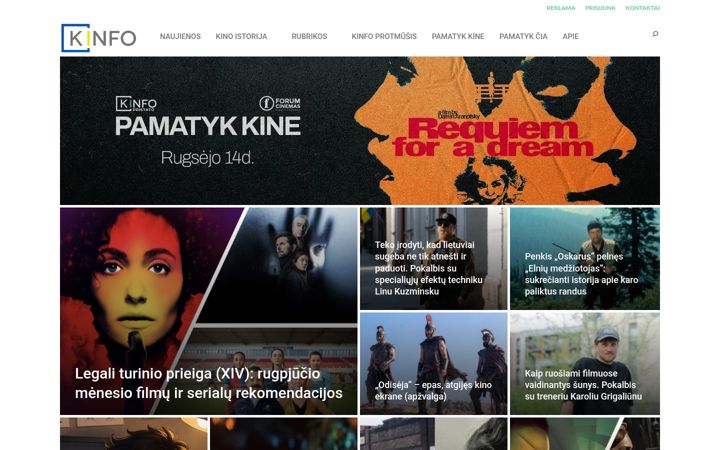Click Forum Cinemas logo in banner
This screenshot has height=450, width=720.
tap(280, 103)
